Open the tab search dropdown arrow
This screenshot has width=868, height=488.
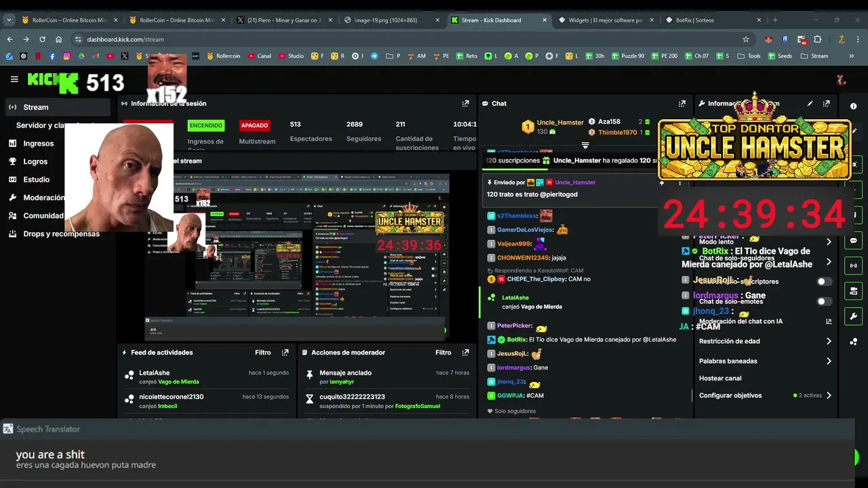[9, 20]
